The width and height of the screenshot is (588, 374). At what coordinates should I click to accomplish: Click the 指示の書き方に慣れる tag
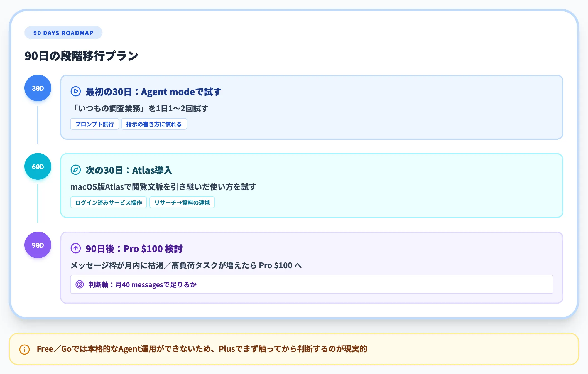click(x=154, y=124)
